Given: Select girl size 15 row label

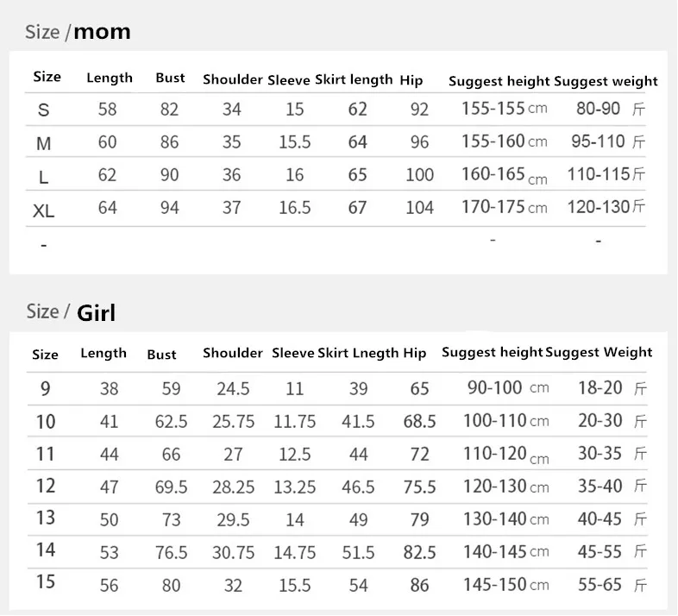Looking at the screenshot, I should click(x=46, y=581).
